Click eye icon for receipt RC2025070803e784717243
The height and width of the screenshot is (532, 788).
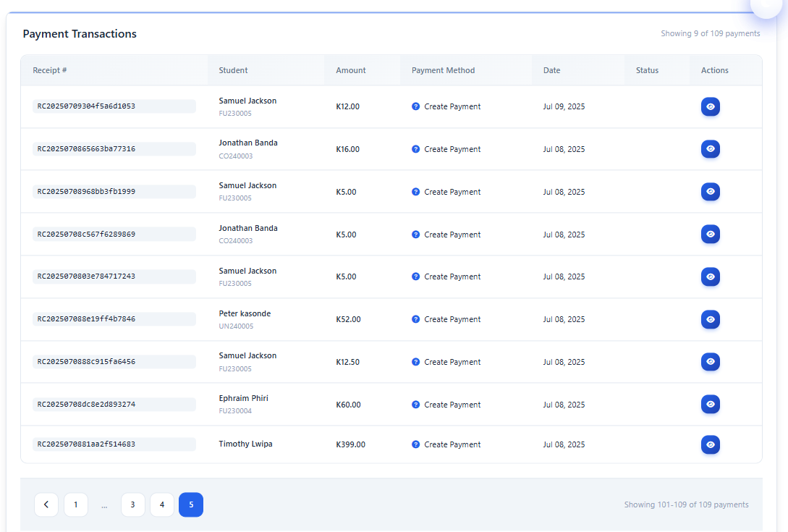coord(710,276)
